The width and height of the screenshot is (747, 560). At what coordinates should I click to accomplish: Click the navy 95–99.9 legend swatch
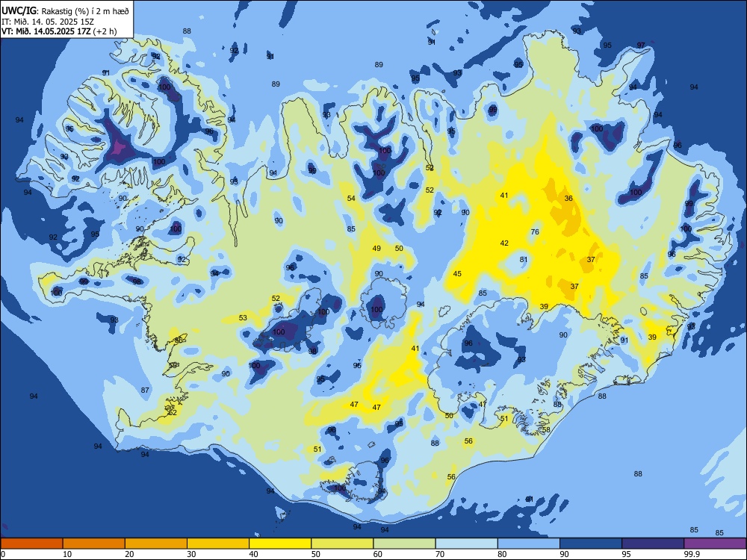click(653, 544)
